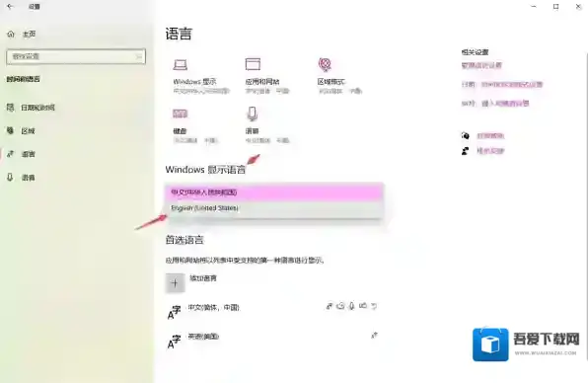Open 日期和时间 in the sidebar

(37, 108)
